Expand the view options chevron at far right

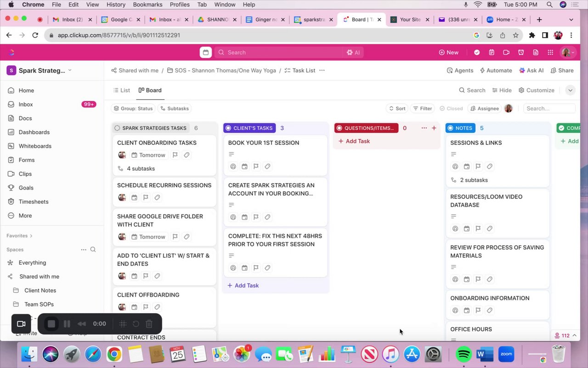(x=570, y=90)
